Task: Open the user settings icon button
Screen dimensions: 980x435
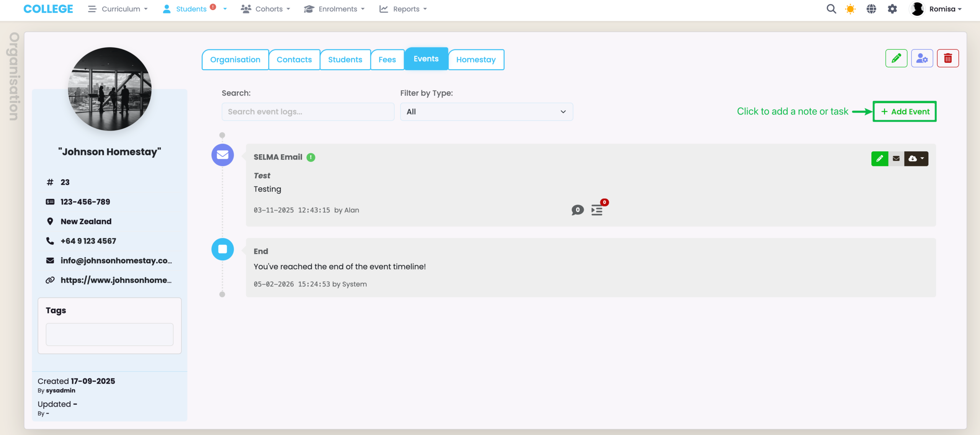Action: click(922, 59)
